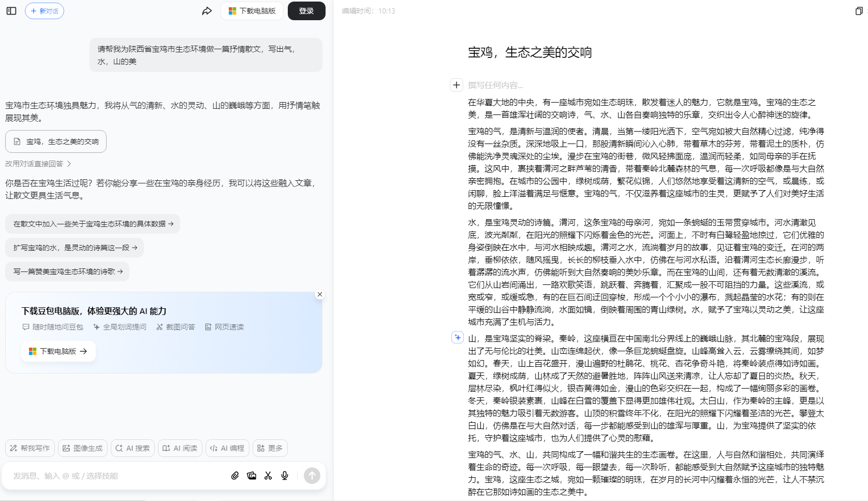Click the copy icon at top right
The height and width of the screenshot is (501, 868).
pyautogui.click(x=859, y=11)
